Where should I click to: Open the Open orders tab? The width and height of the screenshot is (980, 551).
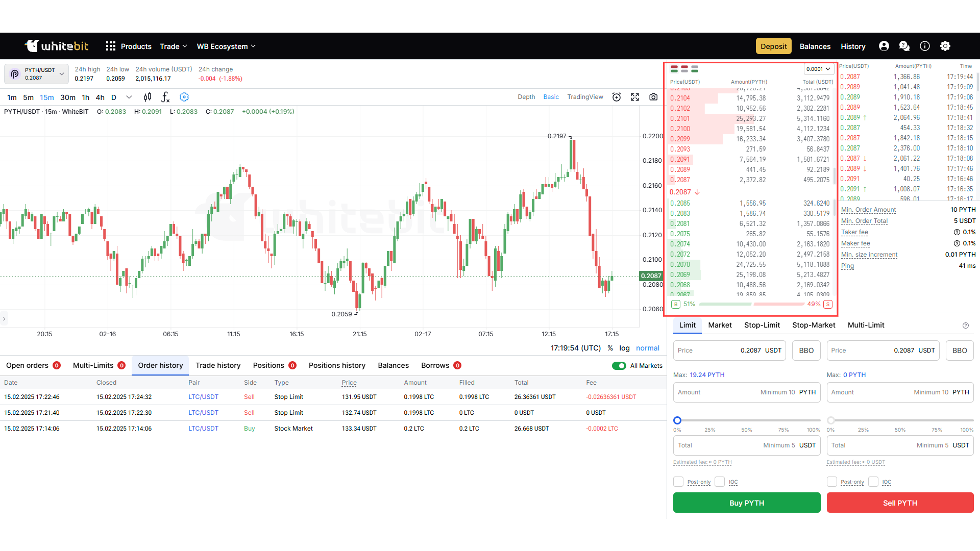pos(33,365)
